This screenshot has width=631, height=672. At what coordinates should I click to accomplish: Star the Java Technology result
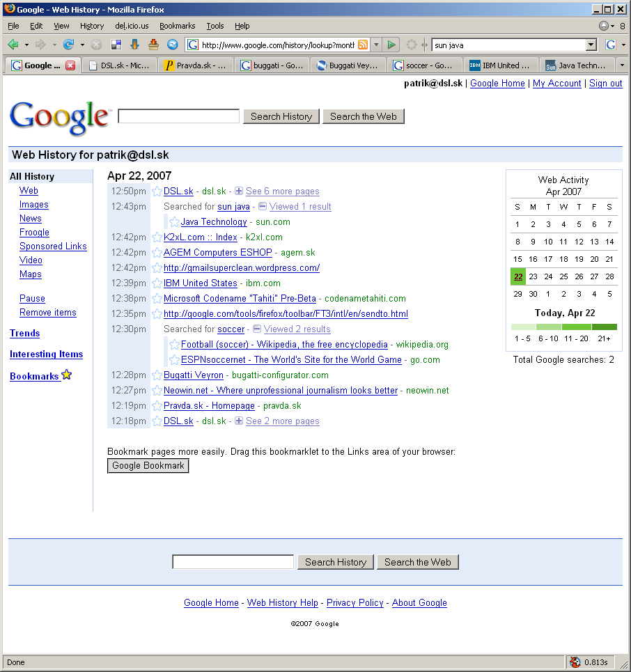174,222
